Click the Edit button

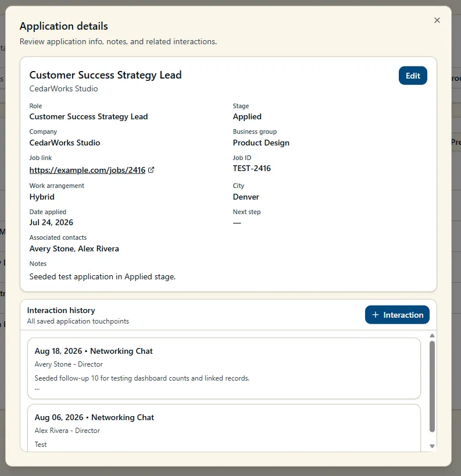click(x=413, y=76)
